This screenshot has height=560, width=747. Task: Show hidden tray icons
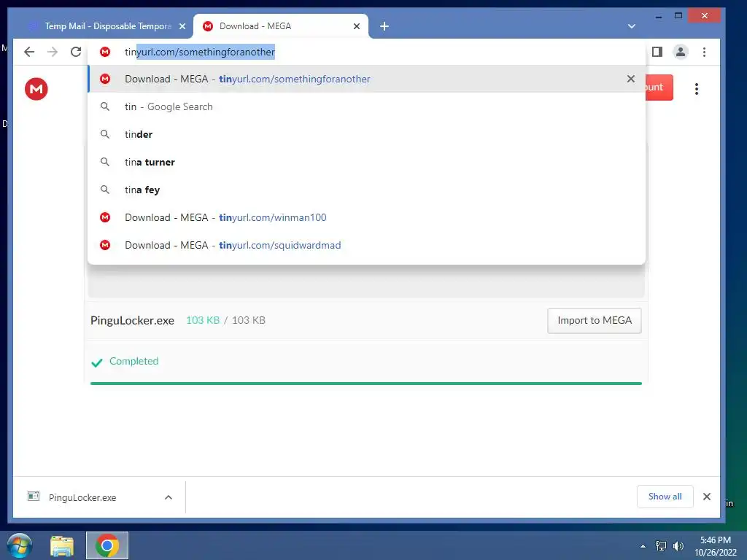[x=643, y=546]
